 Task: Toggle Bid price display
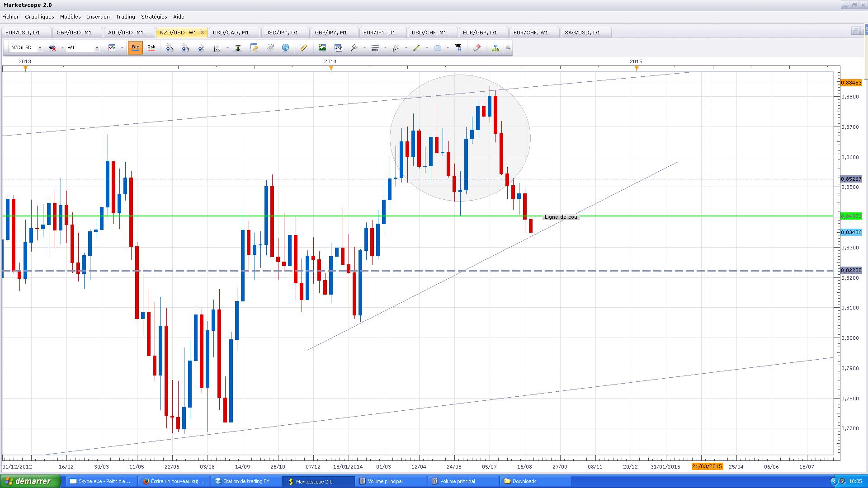click(x=136, y=47)
